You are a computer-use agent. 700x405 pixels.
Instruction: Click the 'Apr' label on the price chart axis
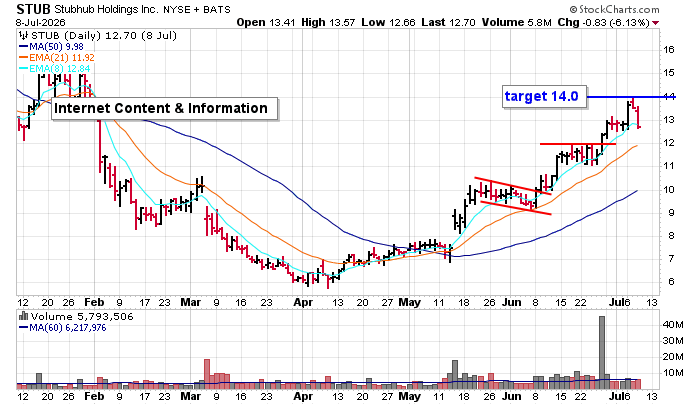[303, 302]
